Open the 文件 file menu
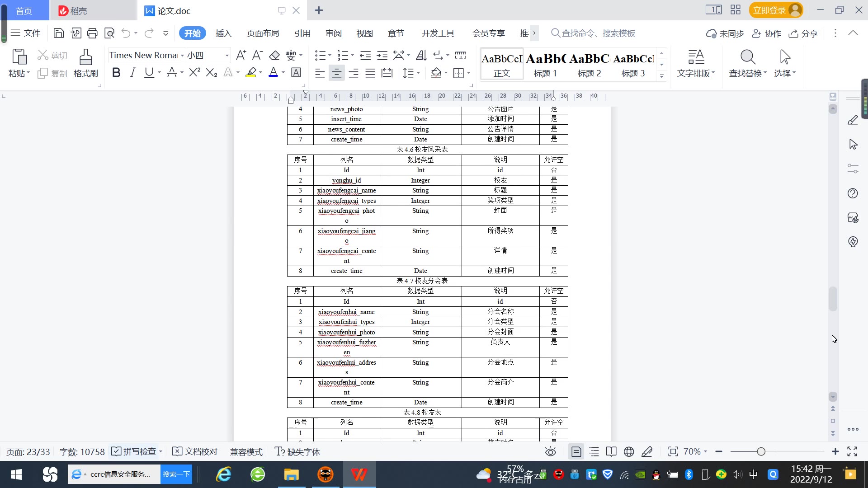868x488 pixels. (26, 33)
